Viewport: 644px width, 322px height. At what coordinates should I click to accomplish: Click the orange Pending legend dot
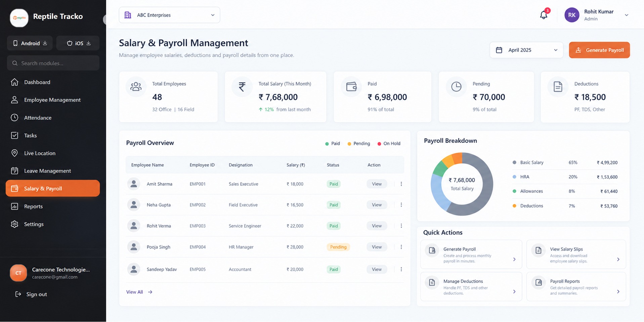tap(349, 144)
